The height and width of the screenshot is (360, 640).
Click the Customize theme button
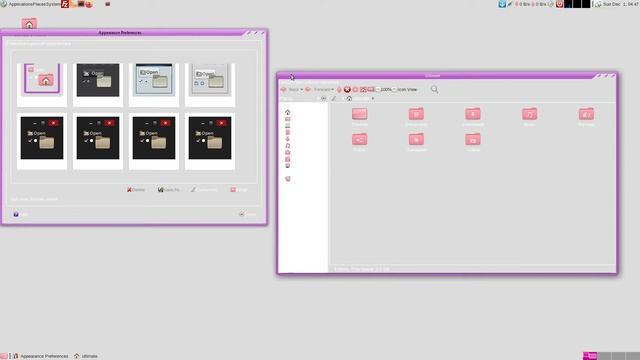click(x=204, y=190)
